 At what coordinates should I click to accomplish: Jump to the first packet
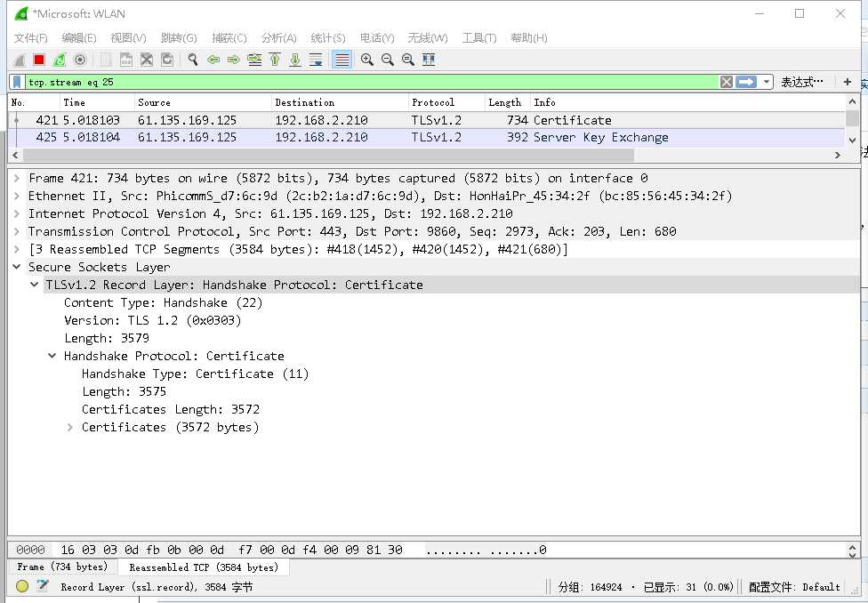(275, 60)
